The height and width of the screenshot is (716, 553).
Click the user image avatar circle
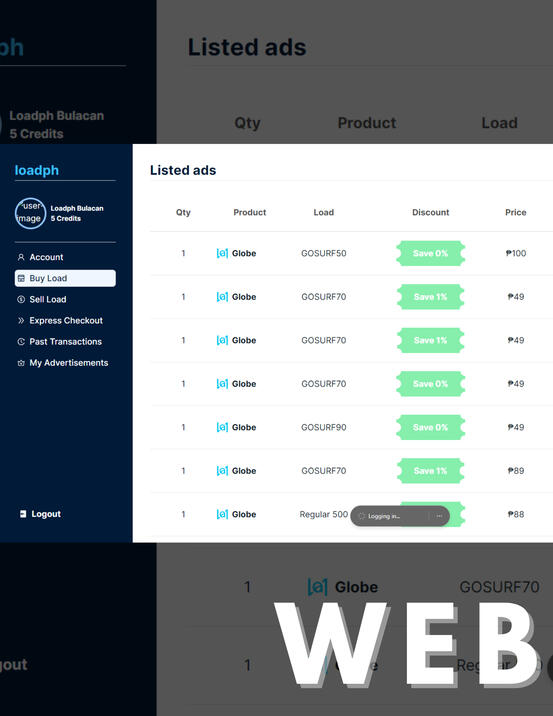click(x=30, y=213)
